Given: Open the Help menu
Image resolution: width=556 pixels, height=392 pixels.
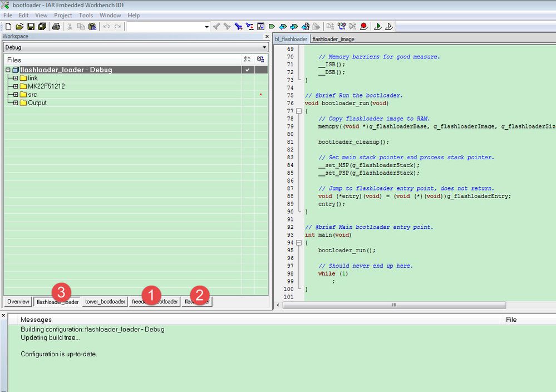Looking at the screenshot, I should [x=134, y=15].
